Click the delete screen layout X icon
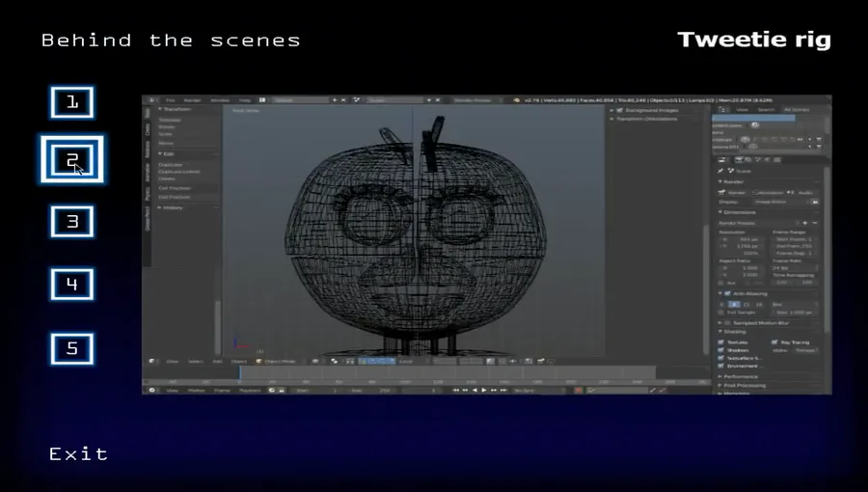This screenshot has width=868, height=492. point(343,100)
